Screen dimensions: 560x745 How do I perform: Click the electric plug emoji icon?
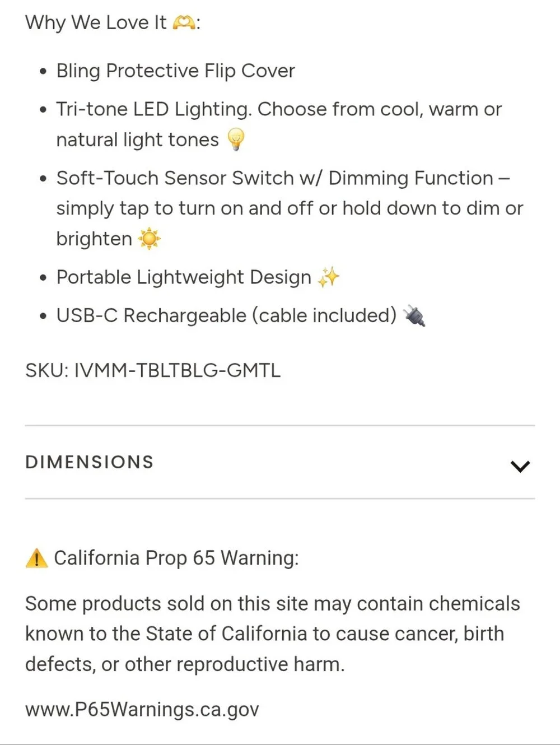click(x=414, y=315)
